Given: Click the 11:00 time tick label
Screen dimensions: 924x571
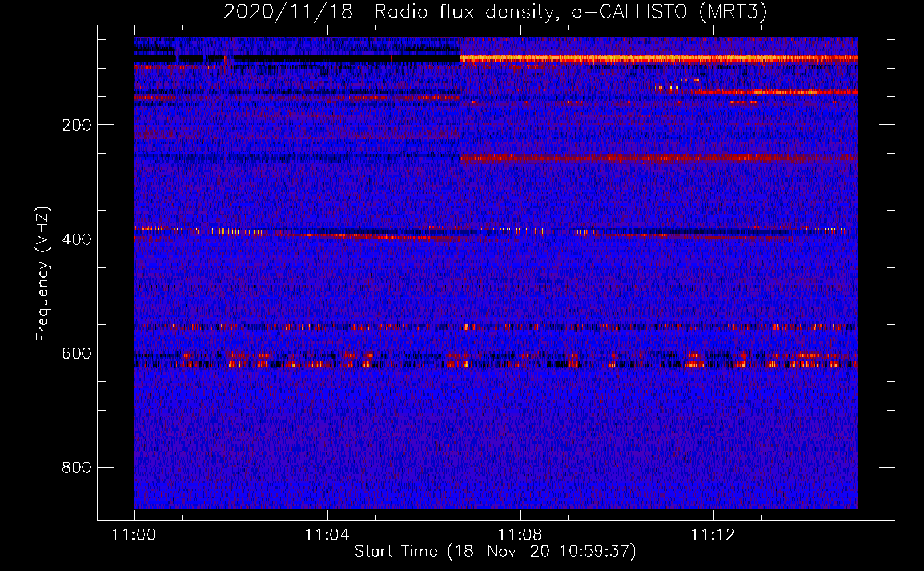Looking at the screenshot, I should click(x=134, y=534).
